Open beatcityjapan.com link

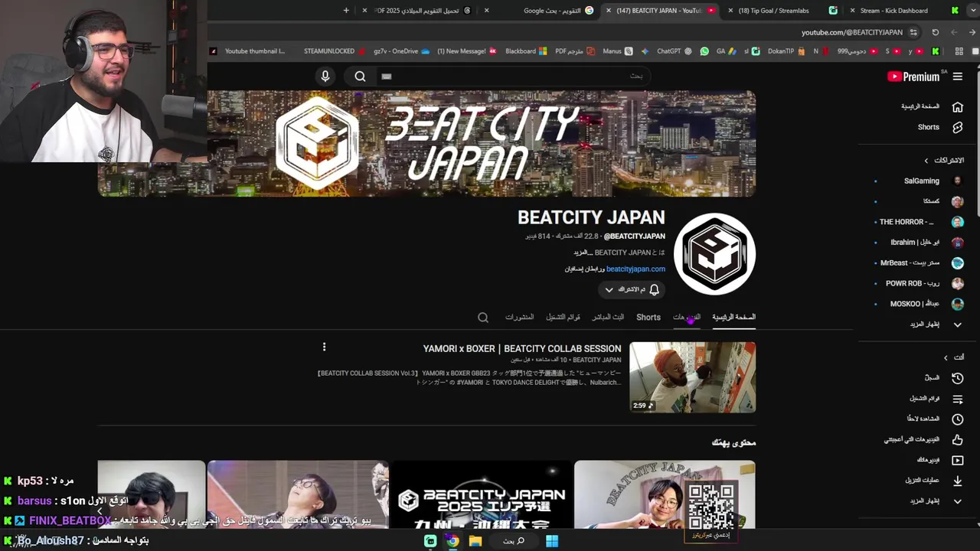point(635,269)
